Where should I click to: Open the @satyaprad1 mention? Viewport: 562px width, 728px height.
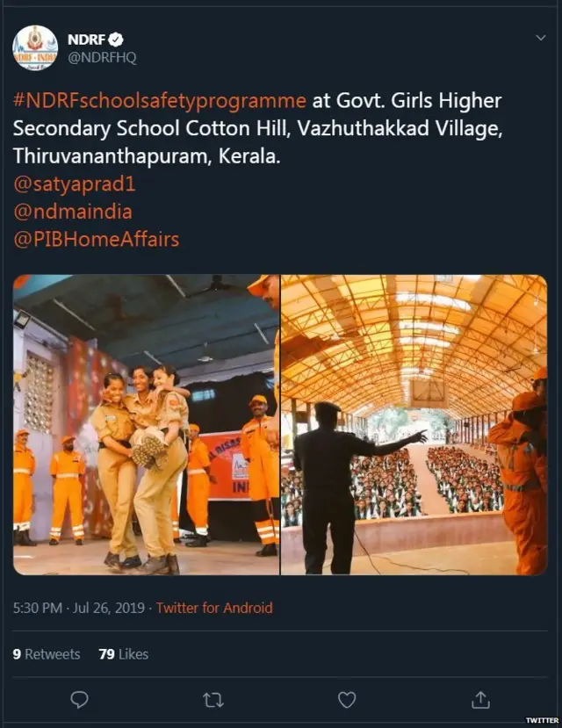point(75,184)
